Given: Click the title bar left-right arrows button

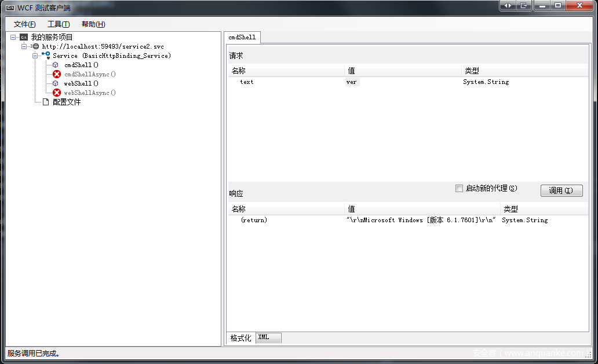Looking at the screenshot, I should 508,5.
